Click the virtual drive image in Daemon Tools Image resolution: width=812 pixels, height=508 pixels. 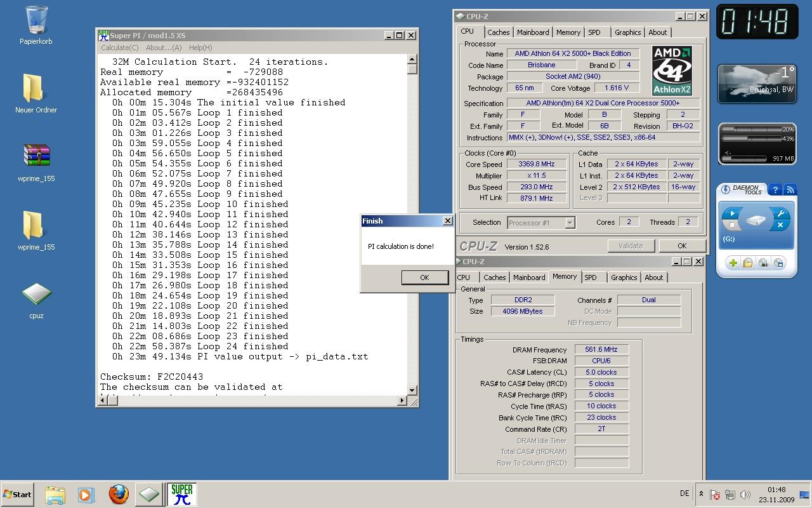tap(756, 221)
